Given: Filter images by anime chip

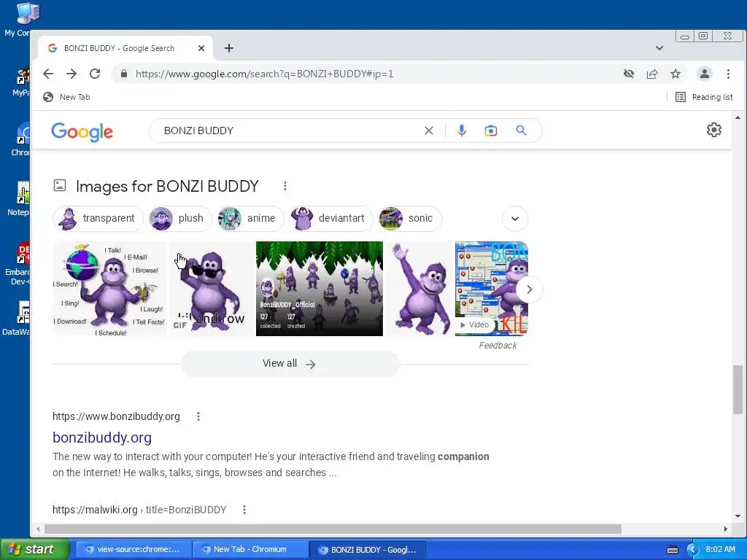Looking at the screenshot, I should [x=251, y=219].
